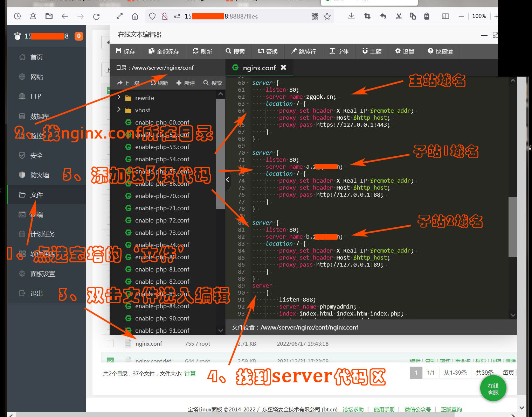Bookmark page with address bar star

click(x=327, y=16)
